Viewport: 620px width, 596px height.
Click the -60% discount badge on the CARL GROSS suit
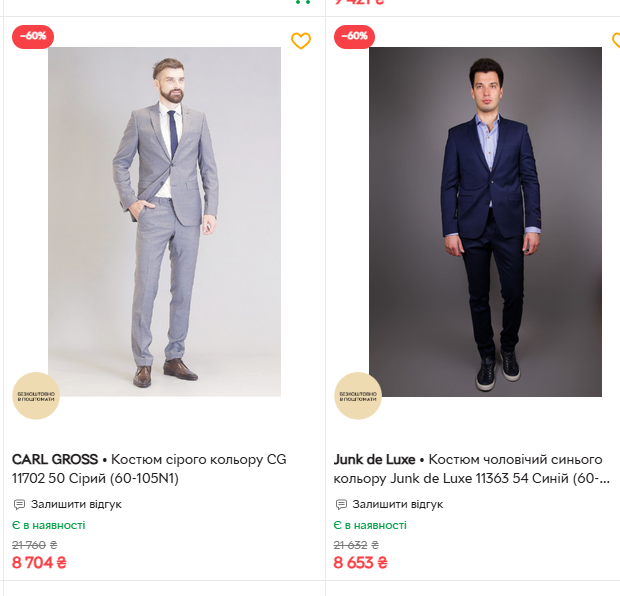33,36
